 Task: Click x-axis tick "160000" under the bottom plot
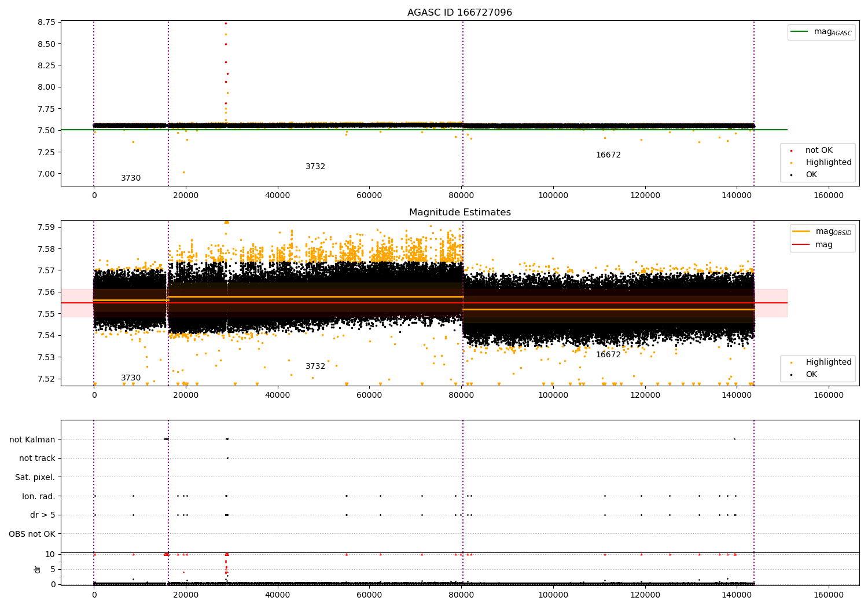tap(829, 595)
